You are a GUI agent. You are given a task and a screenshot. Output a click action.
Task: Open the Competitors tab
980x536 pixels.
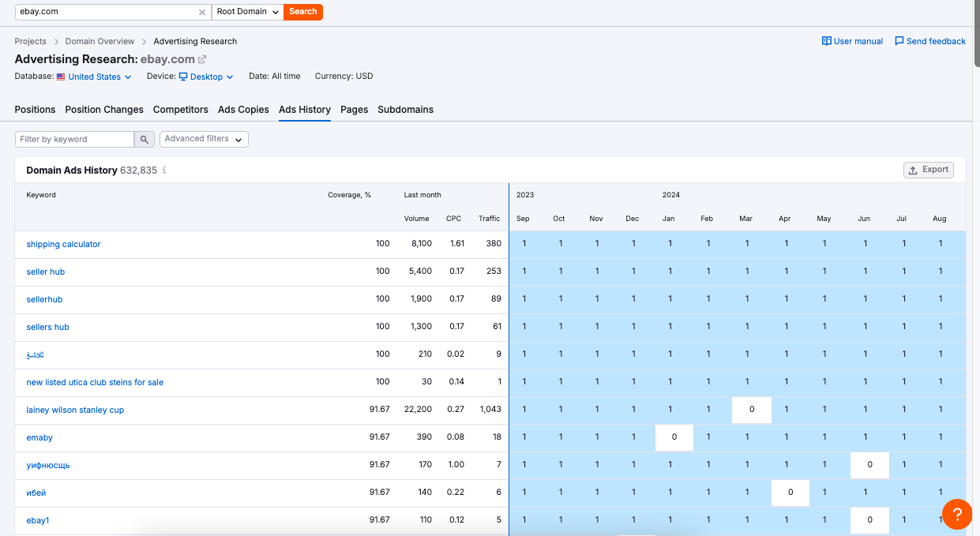(x=181, y=110)
